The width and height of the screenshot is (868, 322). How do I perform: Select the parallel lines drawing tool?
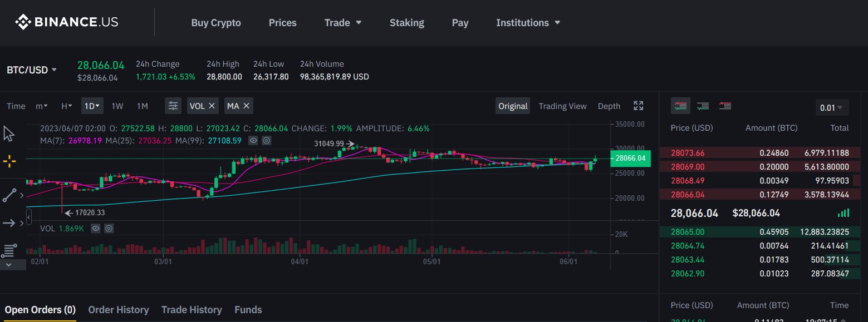coord(9,250)
